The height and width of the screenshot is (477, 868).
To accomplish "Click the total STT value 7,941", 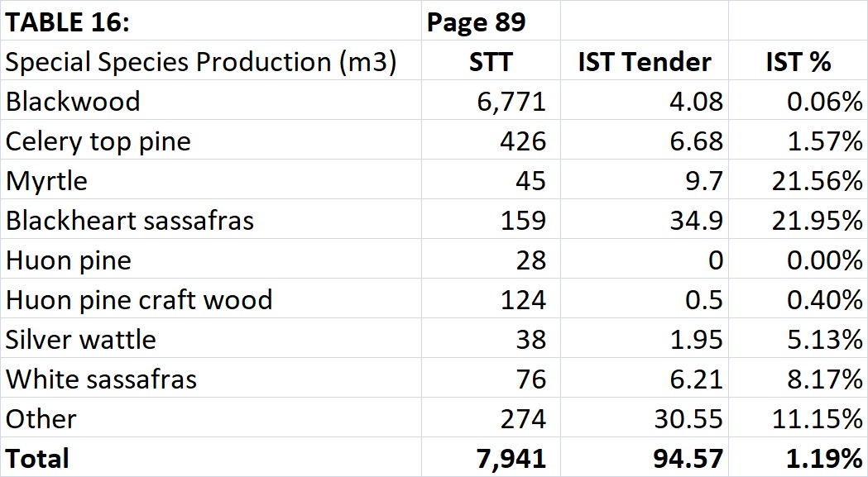I will tap(512, 458).
